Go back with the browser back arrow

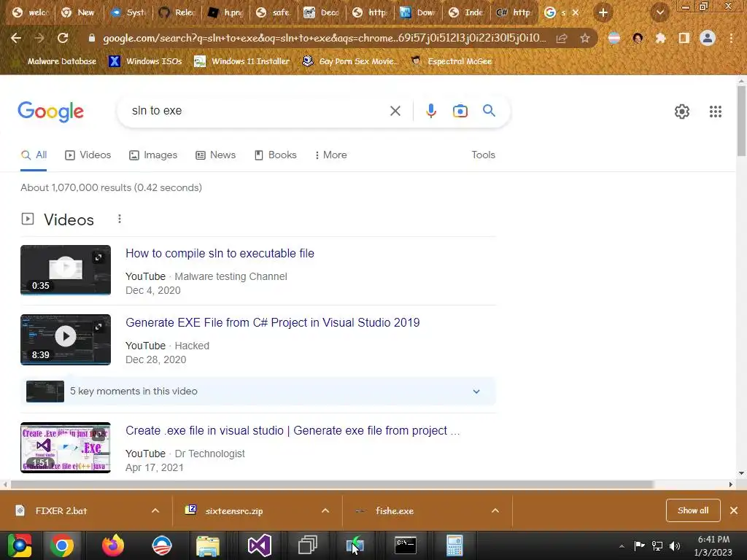16,38
